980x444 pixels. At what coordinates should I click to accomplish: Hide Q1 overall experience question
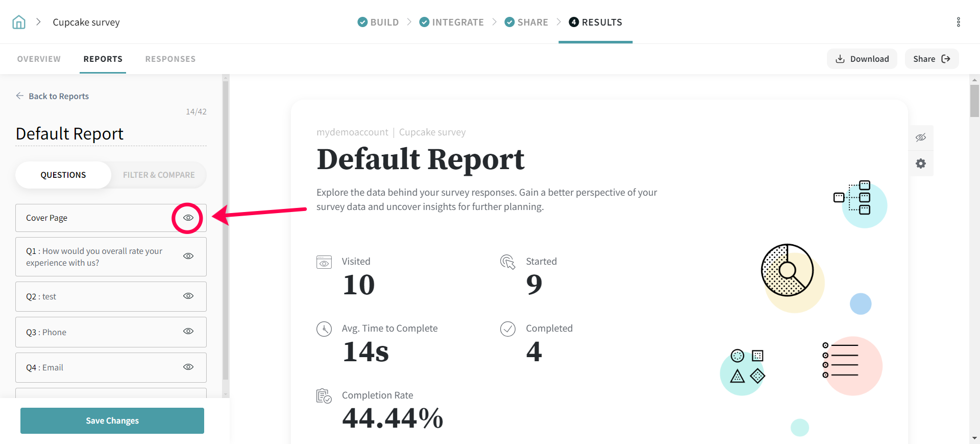[x=188, y=256]
